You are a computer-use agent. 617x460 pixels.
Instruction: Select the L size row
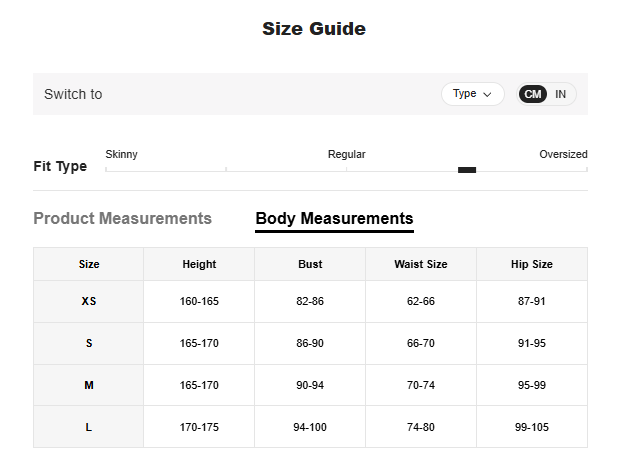(x=89, y=427)
